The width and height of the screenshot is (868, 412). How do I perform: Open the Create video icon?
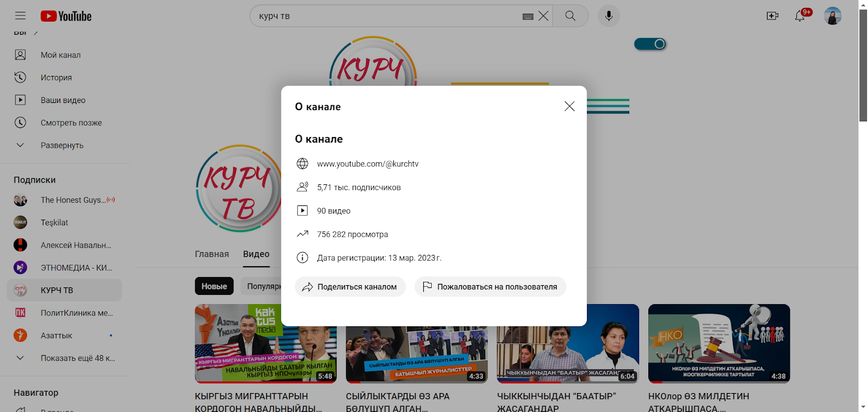pyautogui.click(x=773, y=16)
